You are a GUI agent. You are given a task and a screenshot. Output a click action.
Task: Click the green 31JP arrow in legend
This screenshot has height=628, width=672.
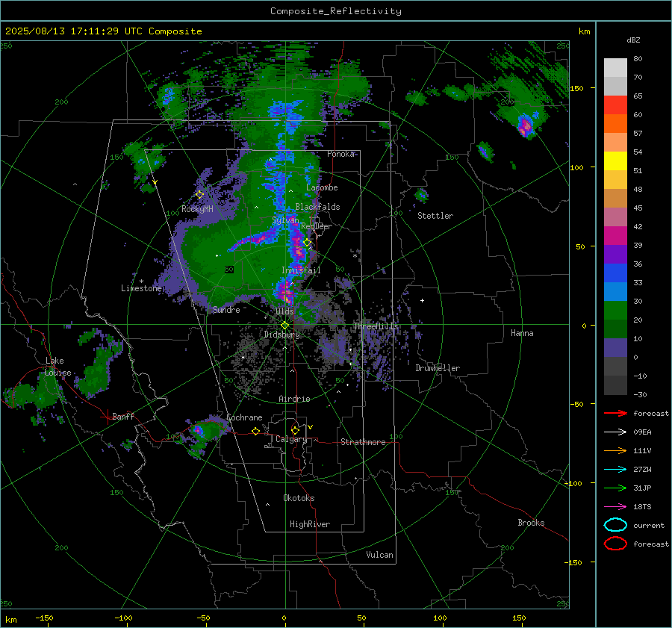[615, 488]
